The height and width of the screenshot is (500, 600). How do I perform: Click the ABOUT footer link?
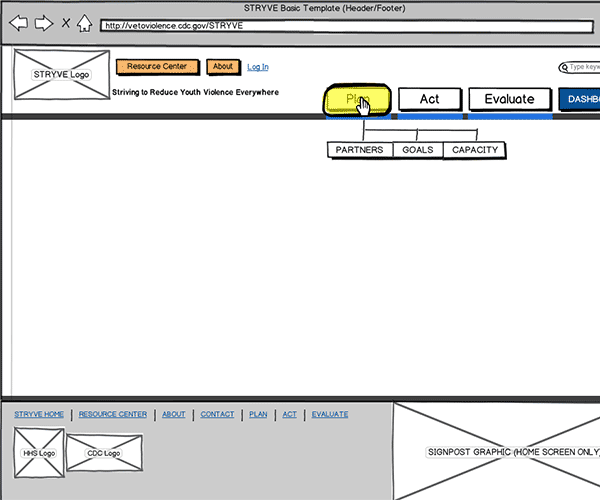174,414
